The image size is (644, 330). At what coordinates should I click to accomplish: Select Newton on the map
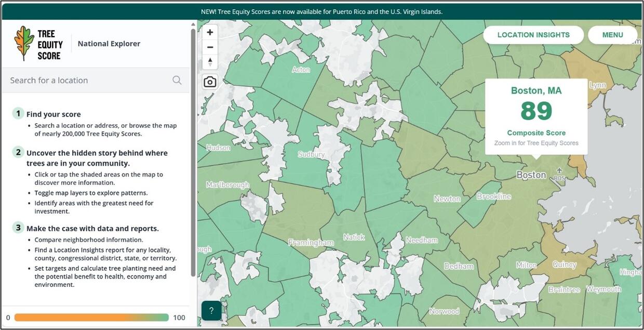pos(447,199)
